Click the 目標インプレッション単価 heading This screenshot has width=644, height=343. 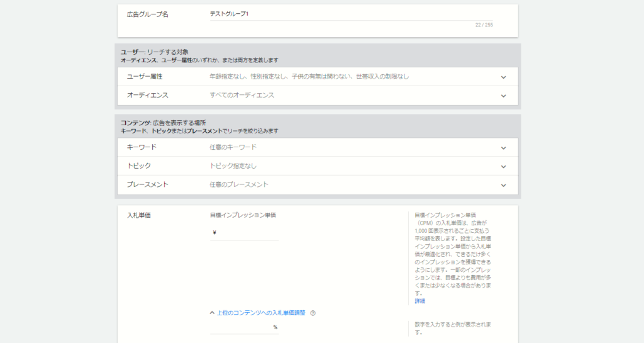[243, 215]
